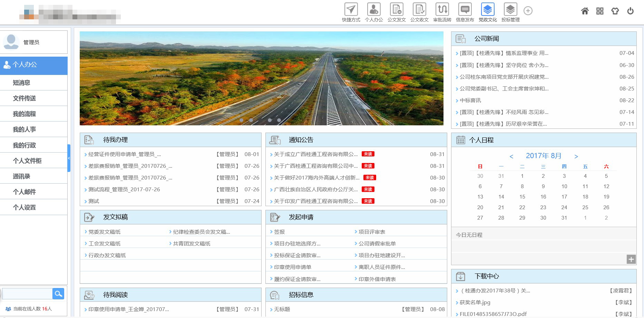The width and height of the screenshot is (644, 318).
Task: Open the 投标管理 bidding management icon
Action: pos(510,9)
